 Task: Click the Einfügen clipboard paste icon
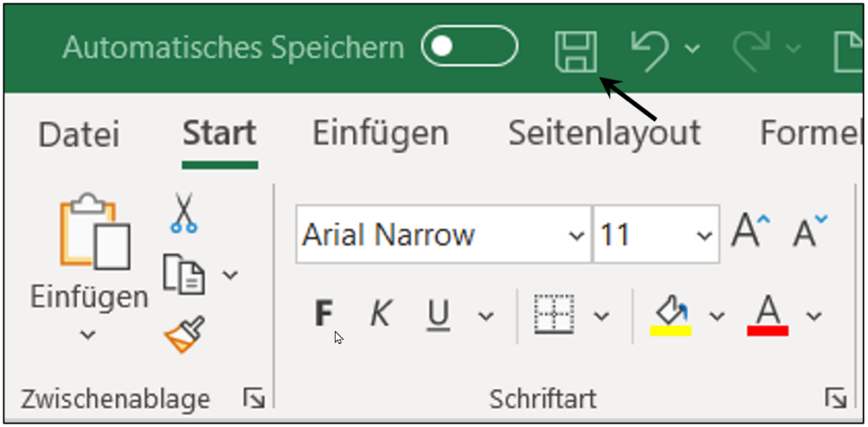coord(95,230)
